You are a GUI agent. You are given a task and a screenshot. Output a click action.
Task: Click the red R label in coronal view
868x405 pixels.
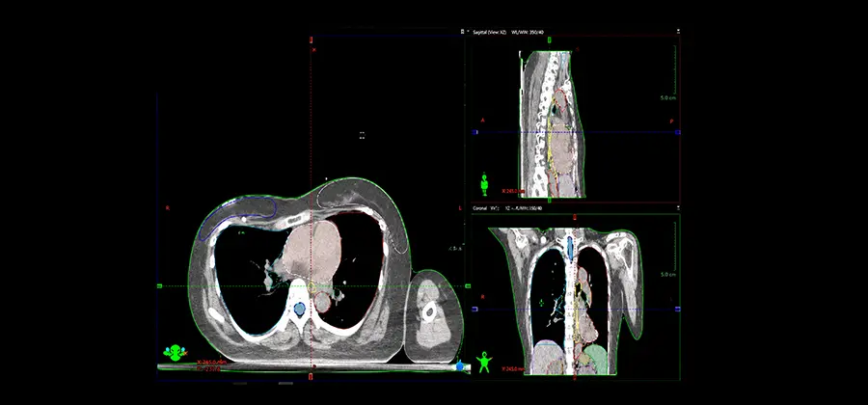pyautogui.click(x=483, y=297)
